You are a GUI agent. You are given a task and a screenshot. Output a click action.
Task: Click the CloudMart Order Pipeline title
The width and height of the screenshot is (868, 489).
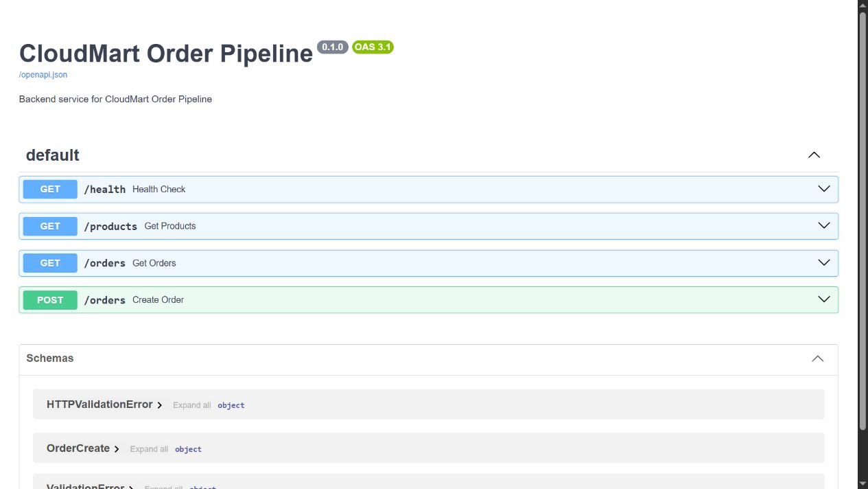tap(166, 54)
